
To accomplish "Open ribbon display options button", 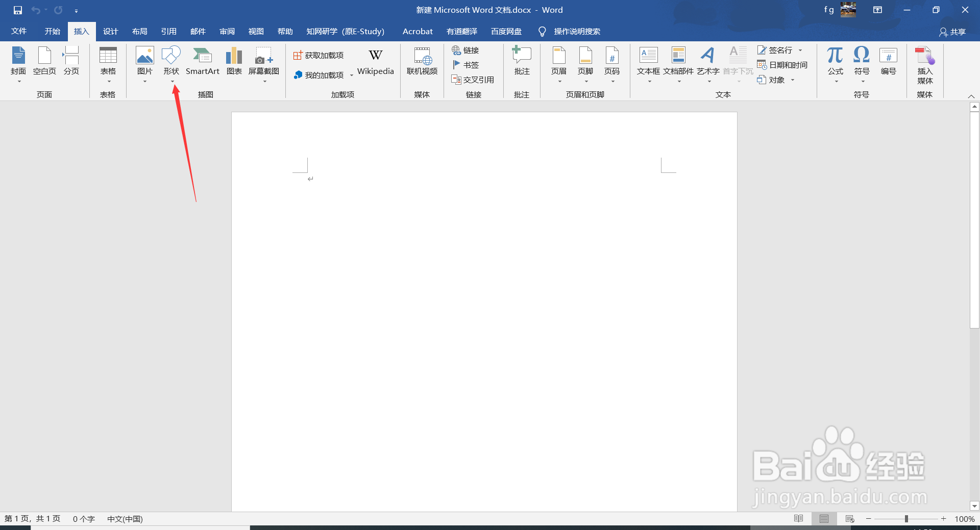I will coord(878,10).
